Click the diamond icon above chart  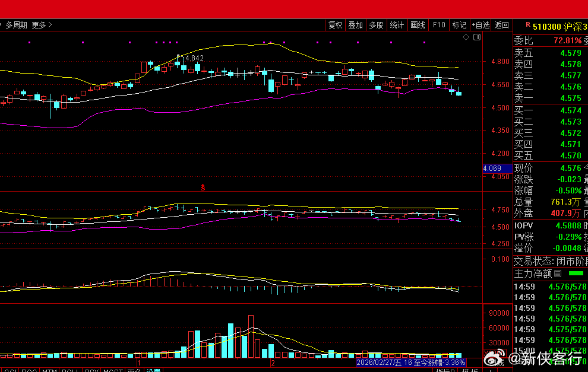[x=466, y=37]
